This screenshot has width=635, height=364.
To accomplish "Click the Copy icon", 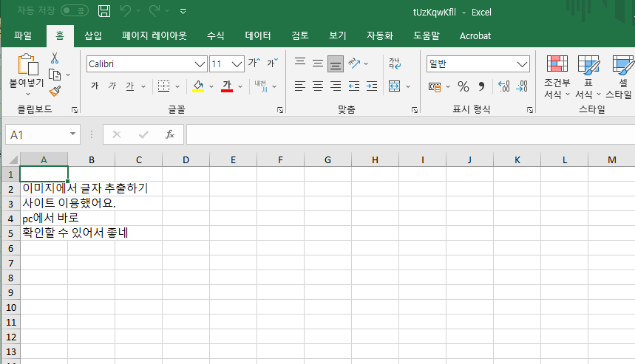I will (x=55, y=75).
